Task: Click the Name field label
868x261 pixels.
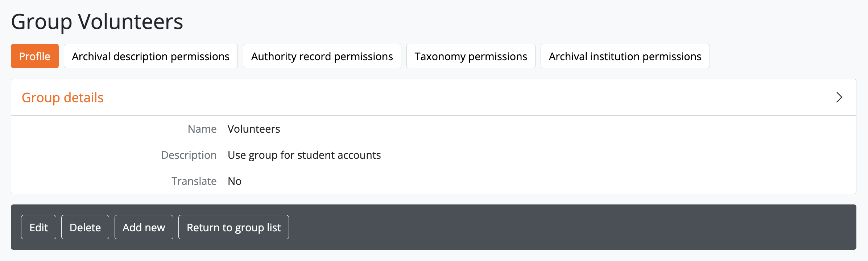Action: [x=202, y=129]
